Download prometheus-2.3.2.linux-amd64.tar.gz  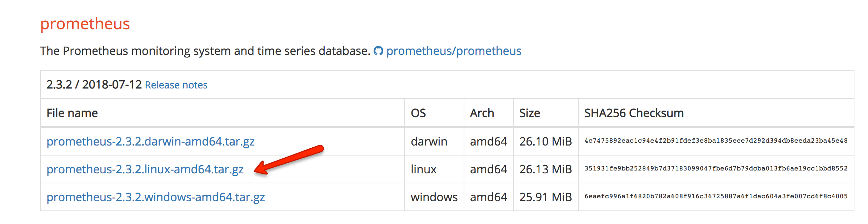pos(146,169)
